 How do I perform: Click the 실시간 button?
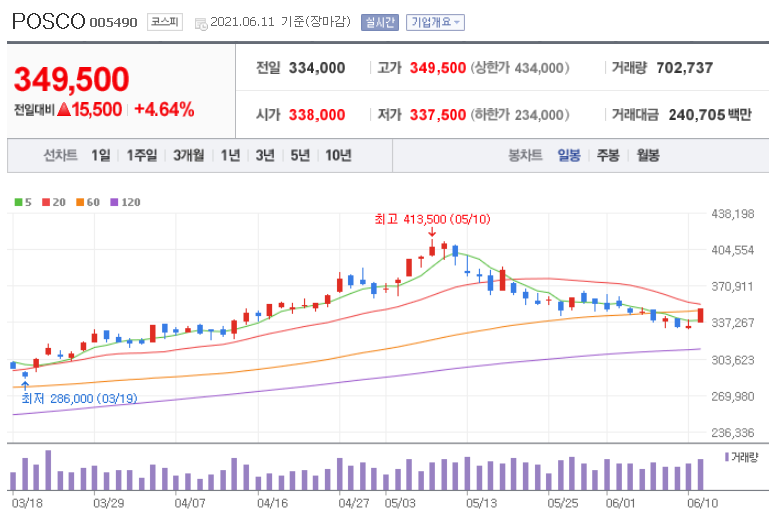pos(380,23)
